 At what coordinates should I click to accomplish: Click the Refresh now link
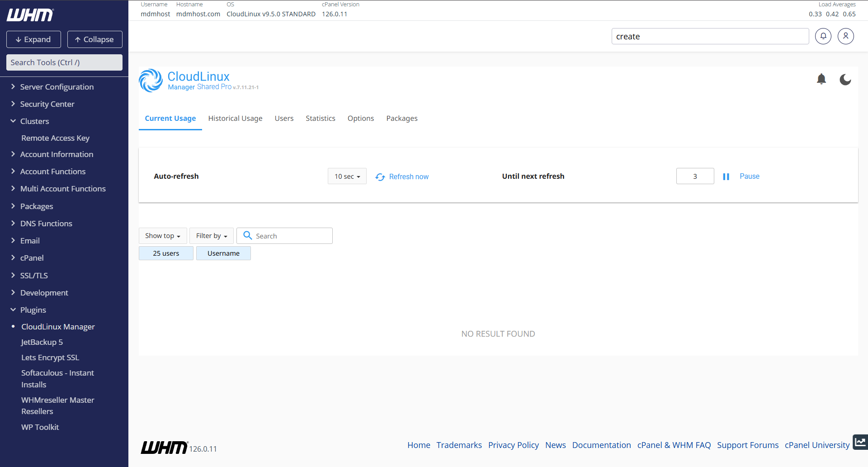pyautogui.click(x=409, y=176)
